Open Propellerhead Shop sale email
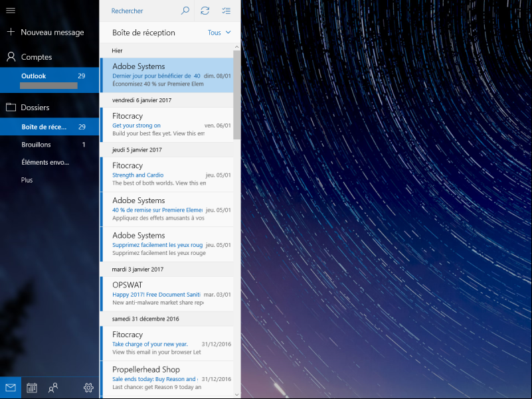Screen dimensions: 532x399 pos(167,378)
